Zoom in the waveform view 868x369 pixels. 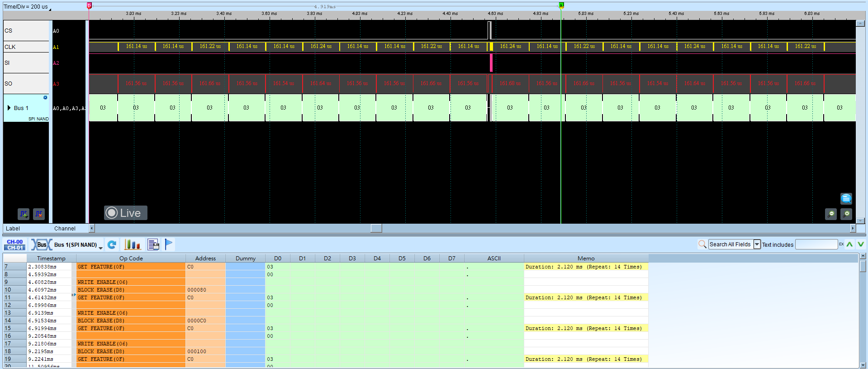coord(846,214)
